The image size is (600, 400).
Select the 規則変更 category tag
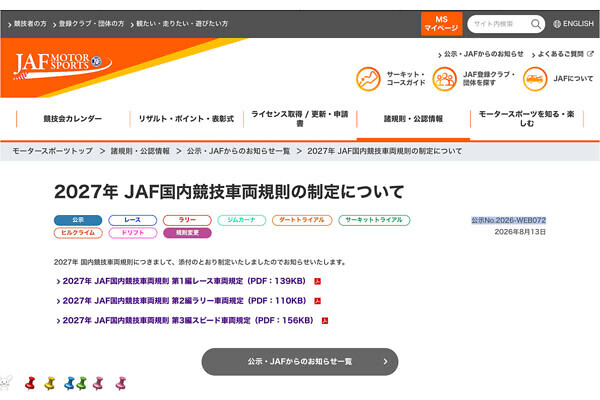click(187, 233)
